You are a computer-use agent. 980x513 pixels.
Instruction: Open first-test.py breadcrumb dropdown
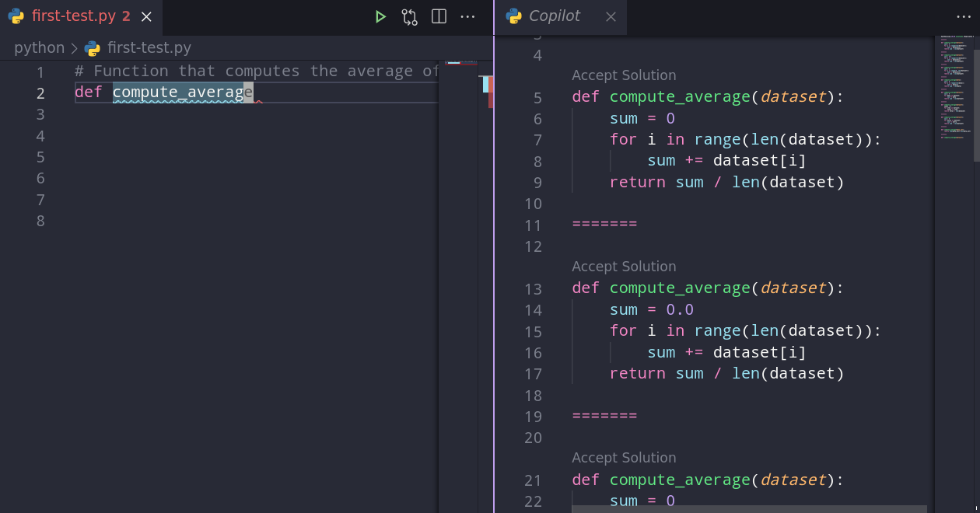pyautogui.click(x=149, y=48)
